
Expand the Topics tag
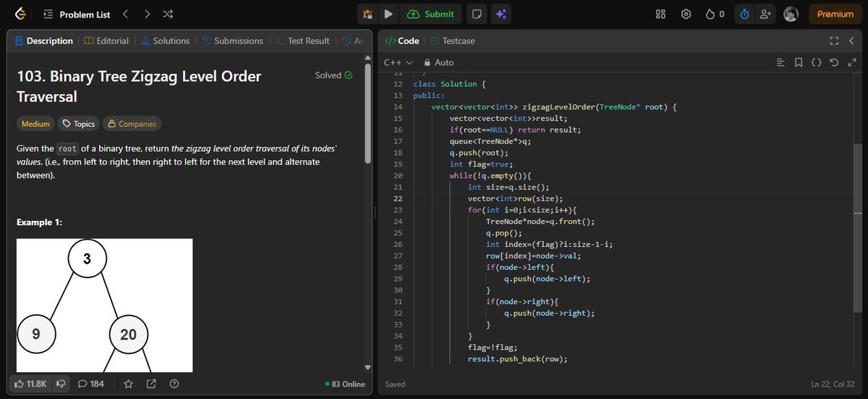79,124
